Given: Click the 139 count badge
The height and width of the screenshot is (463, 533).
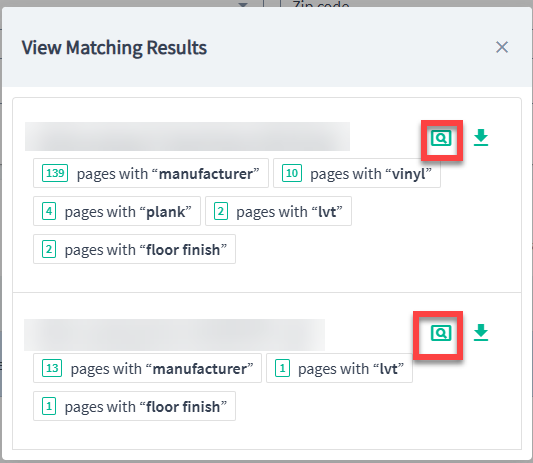Looking at the screenshot, I should (55, 173).
